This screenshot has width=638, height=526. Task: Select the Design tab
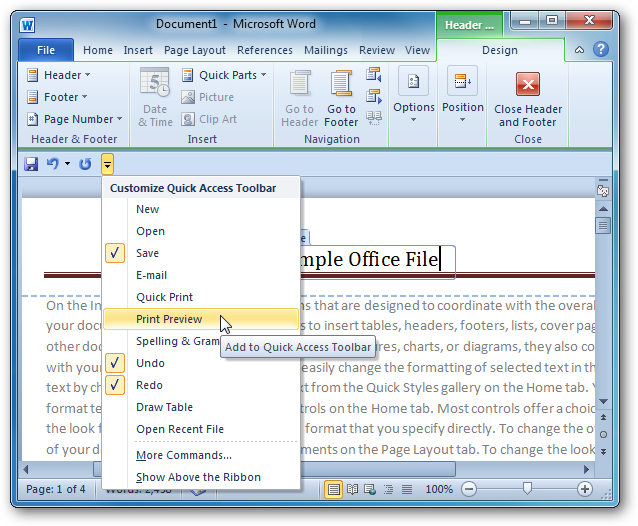[500, 50]
